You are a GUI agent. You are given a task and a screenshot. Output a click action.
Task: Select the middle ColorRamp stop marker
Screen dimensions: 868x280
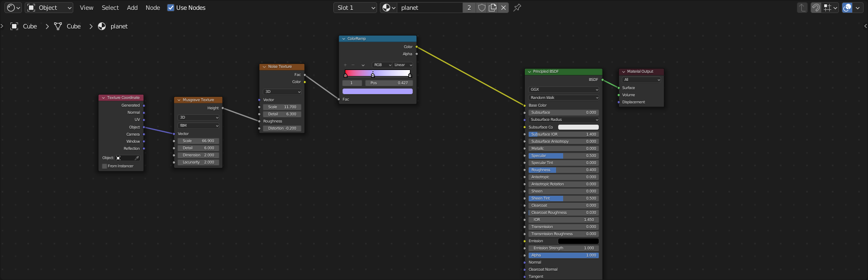coord(373,75)
